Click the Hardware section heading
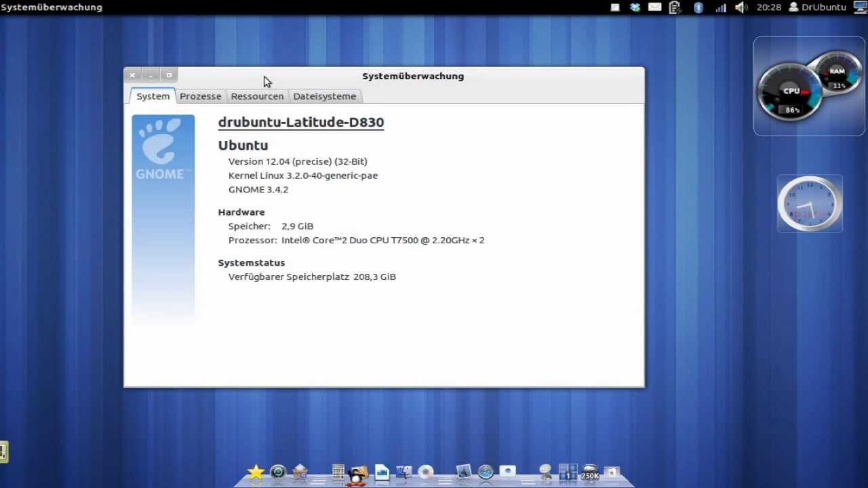 tap(241, 212)
